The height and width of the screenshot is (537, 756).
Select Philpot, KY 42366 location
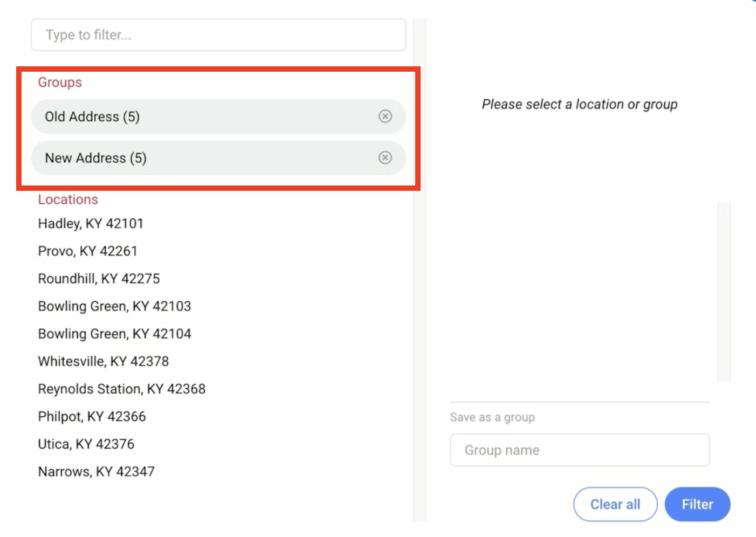coord(92,416)
